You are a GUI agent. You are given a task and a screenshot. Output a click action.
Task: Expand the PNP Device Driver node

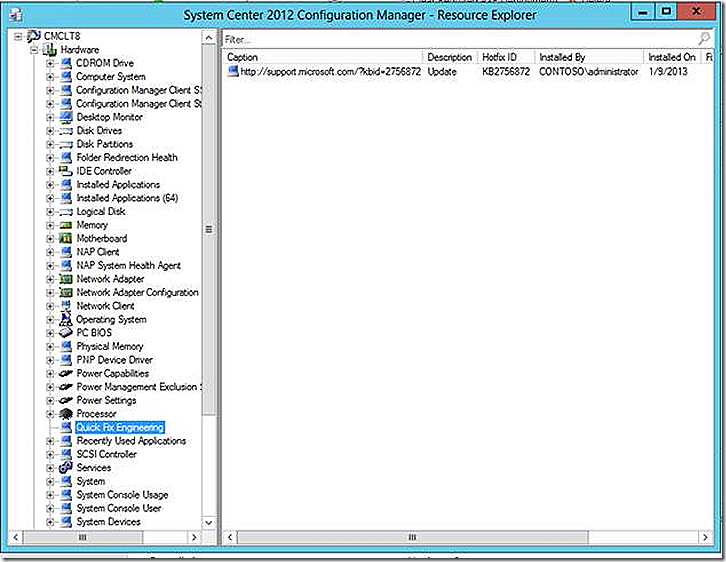pos(50,360)
